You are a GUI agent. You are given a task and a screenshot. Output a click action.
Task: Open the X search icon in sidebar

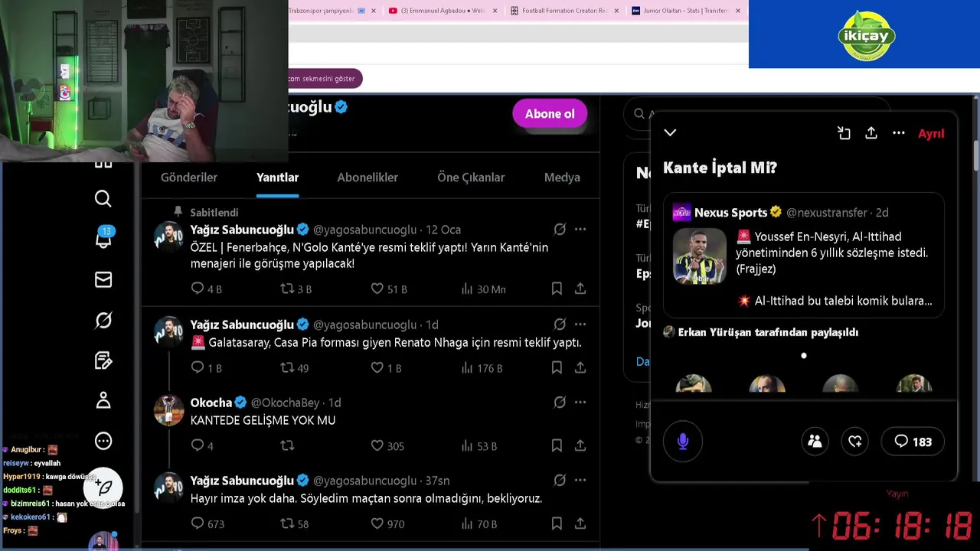103,199
